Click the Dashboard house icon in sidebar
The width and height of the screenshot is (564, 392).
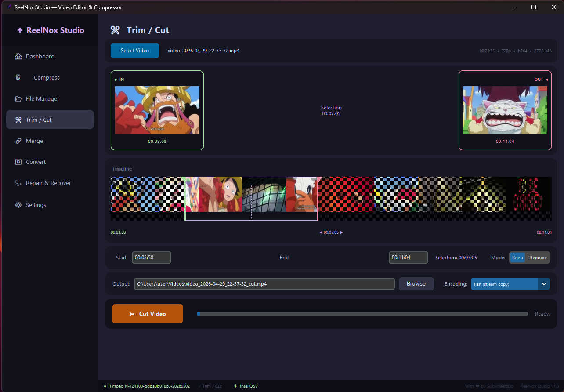click(x=18, y=56)
